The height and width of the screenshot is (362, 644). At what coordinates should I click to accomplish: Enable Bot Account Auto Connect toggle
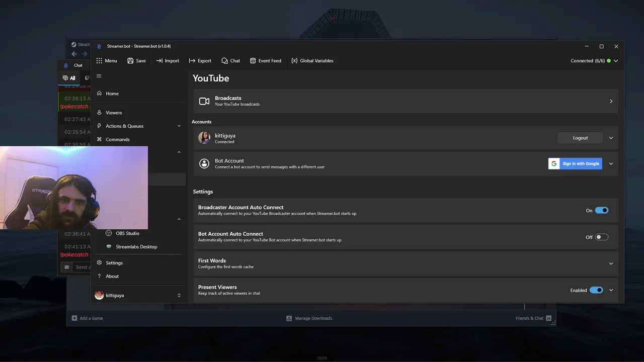tap(602, 237)
